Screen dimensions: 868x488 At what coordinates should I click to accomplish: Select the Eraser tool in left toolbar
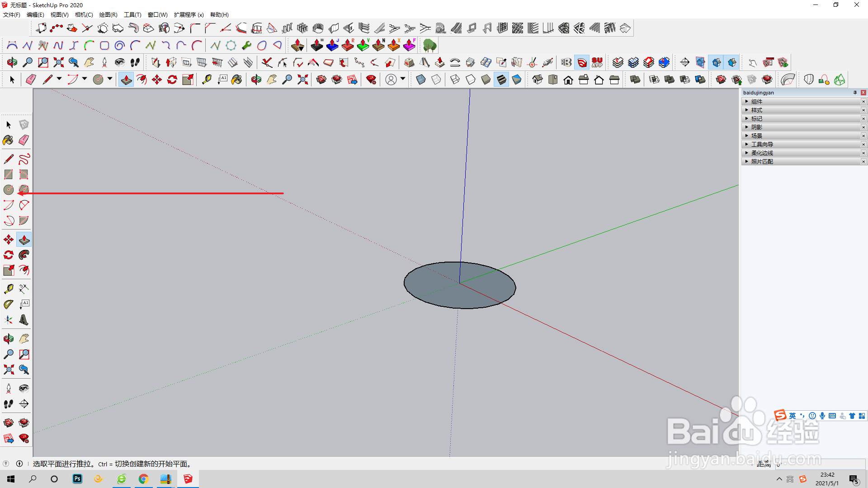tap(24, 140)
